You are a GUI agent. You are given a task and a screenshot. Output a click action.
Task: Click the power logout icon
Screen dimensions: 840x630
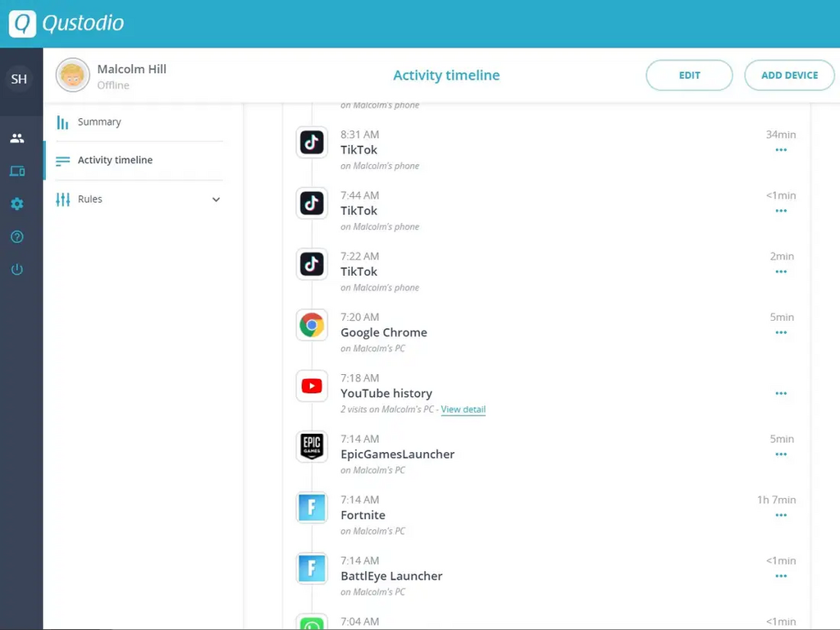[x=17, y=269]
